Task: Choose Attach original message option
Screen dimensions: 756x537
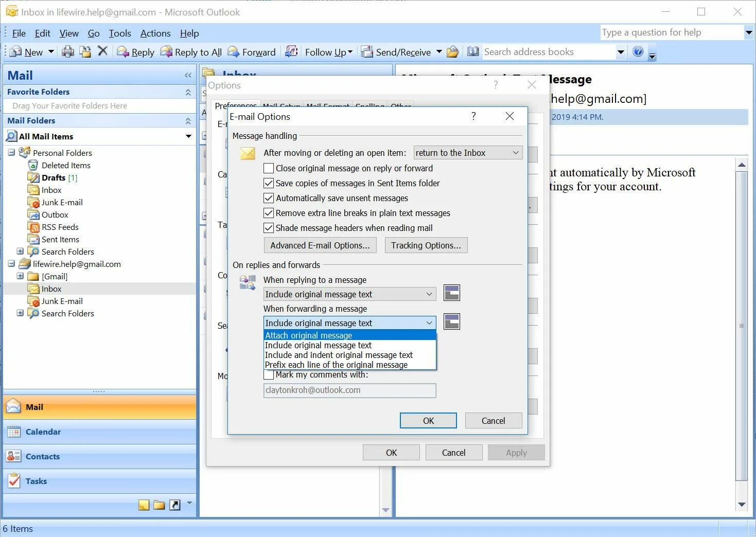Action: [x=349, y=335]
